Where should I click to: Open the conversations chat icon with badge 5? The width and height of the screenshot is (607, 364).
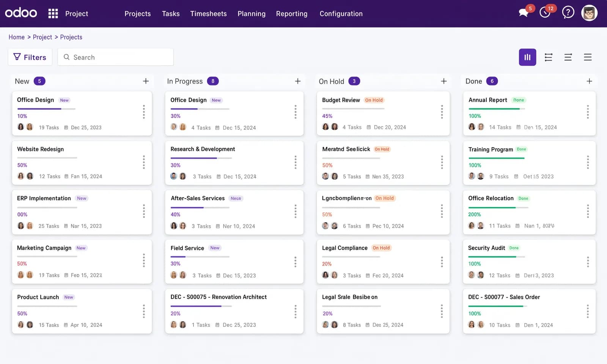pos(524,13)
